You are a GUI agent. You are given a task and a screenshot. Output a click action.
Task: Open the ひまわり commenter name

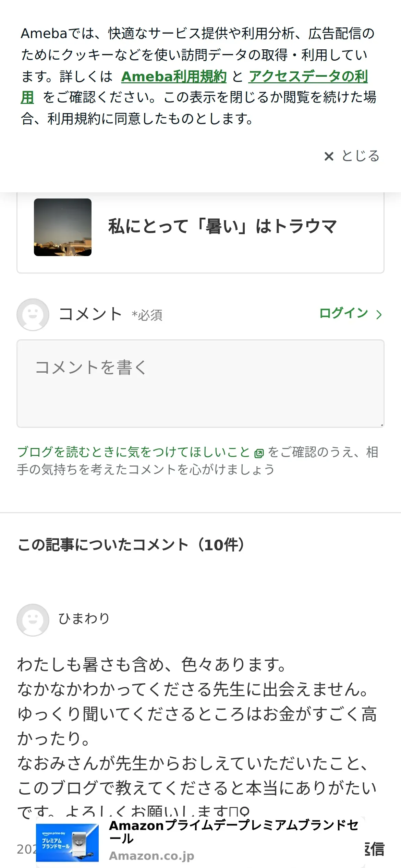tap(84, 618)
